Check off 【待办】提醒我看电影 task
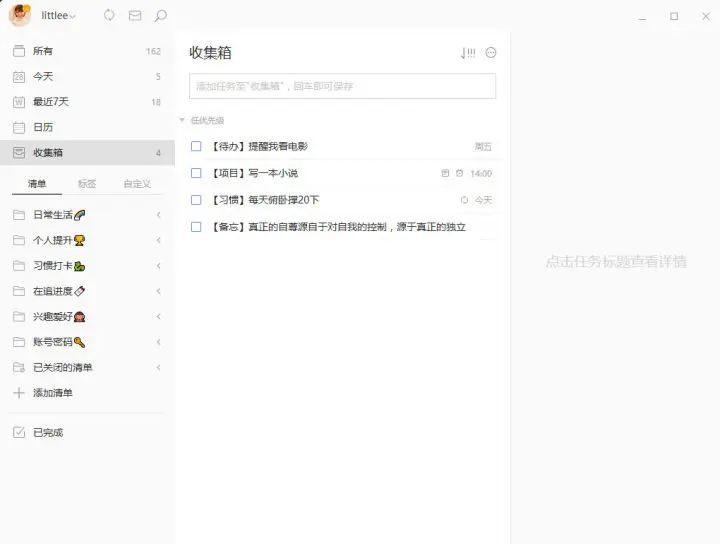This screenshot has height=544, width=720. point(196,146)
